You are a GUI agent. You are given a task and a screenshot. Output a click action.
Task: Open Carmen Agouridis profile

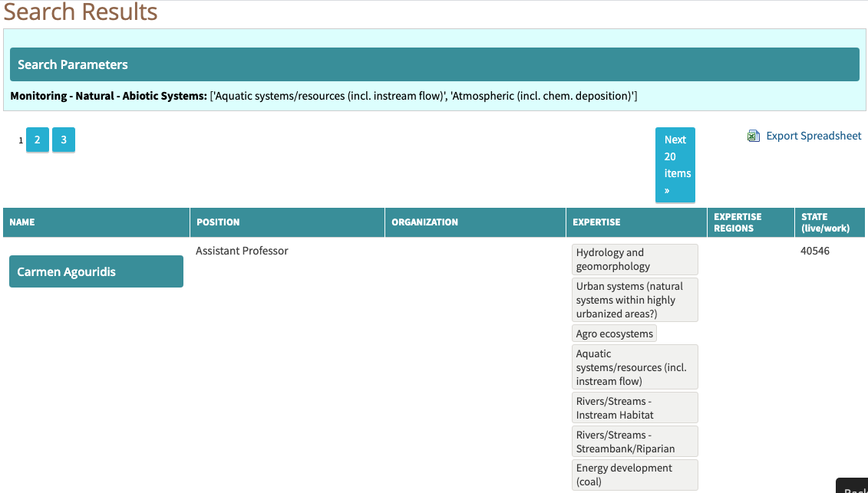point(96,271)
